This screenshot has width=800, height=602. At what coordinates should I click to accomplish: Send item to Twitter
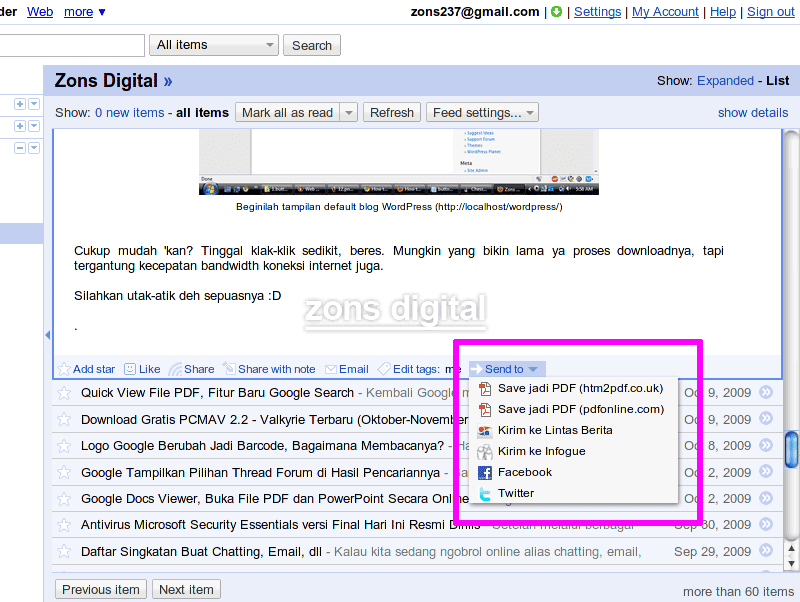click(573, 493)
